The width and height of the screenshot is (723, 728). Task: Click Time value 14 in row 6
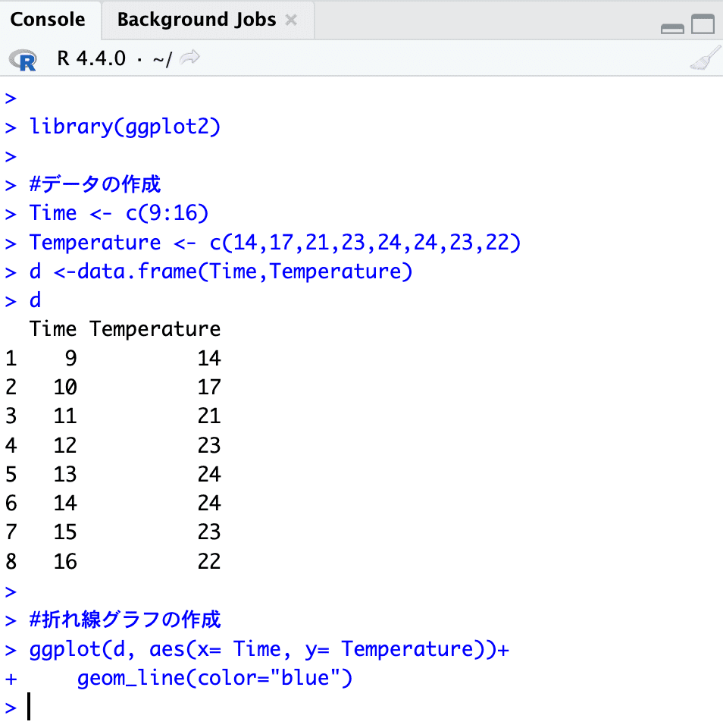tap(65, 504)
